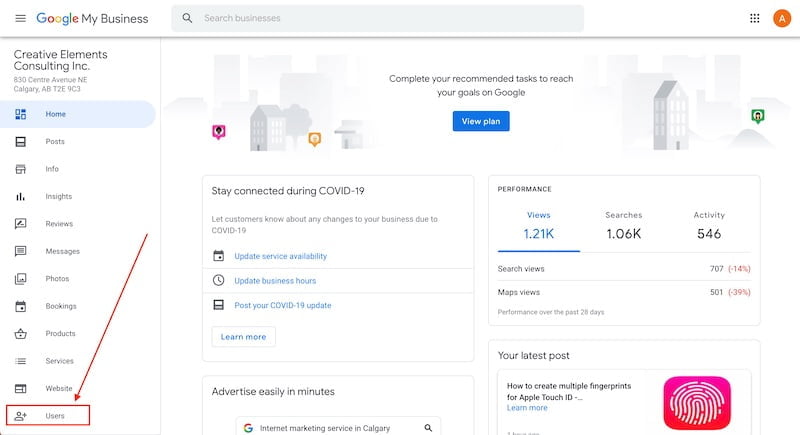Click the Search views row
The height and width of the screenshot is (435, 800).
[624, 269]
